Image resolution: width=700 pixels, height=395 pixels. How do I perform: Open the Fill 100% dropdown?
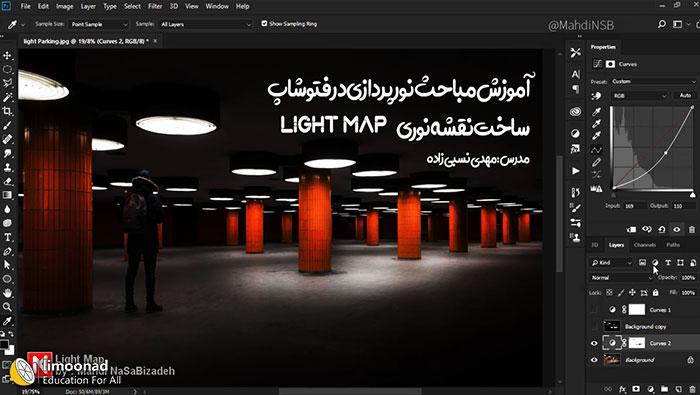(688, 293)
